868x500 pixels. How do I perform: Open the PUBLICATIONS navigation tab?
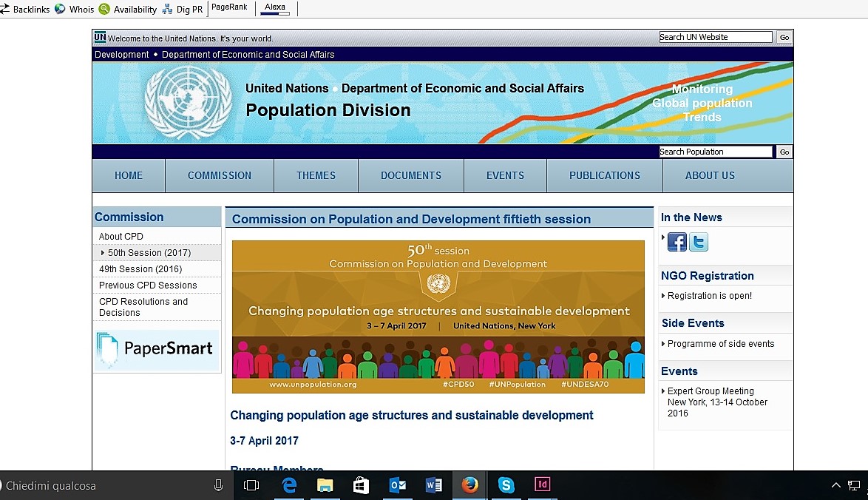pos(605,175)
